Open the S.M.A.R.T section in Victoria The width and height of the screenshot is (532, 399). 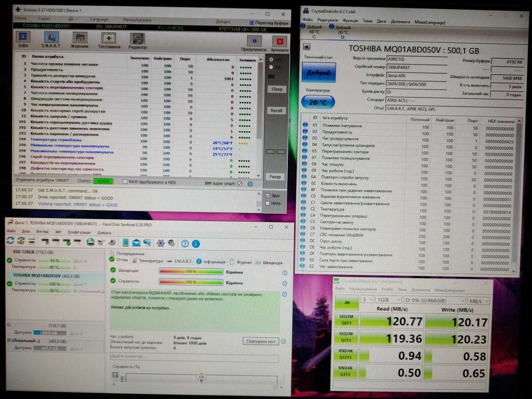[x=51, y=40]
